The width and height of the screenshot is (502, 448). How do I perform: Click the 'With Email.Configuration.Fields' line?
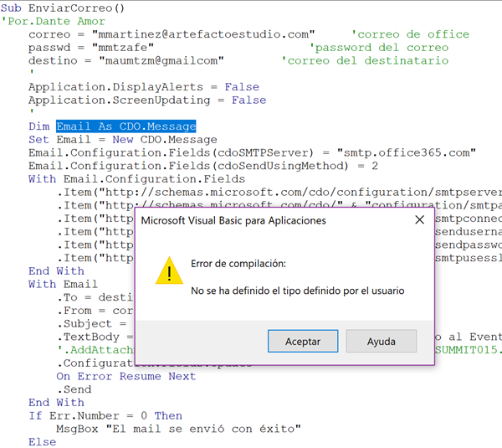[136, 179]
